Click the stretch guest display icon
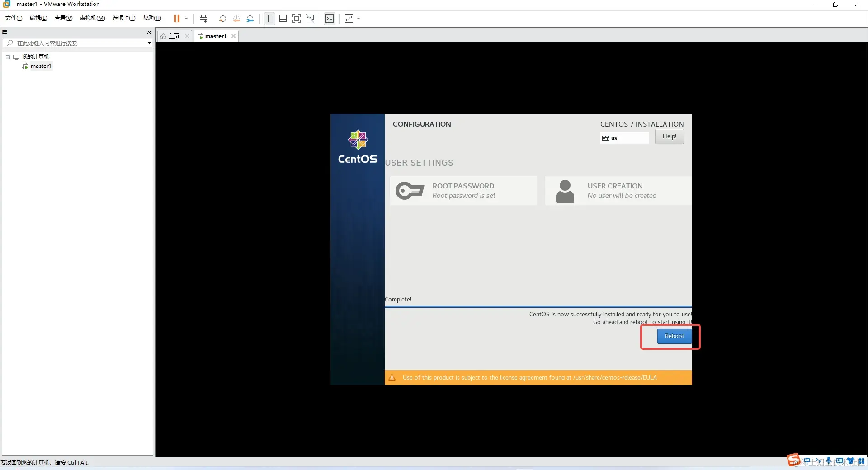Screen dimensions: 868x470 coord(349,19)
